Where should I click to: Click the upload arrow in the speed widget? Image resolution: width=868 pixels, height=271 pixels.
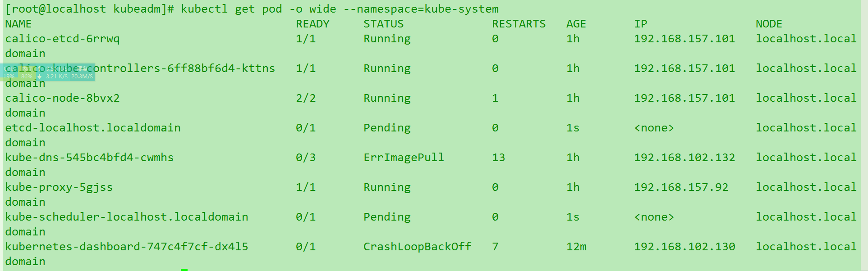pyautogui.click(x=40, y=68)
